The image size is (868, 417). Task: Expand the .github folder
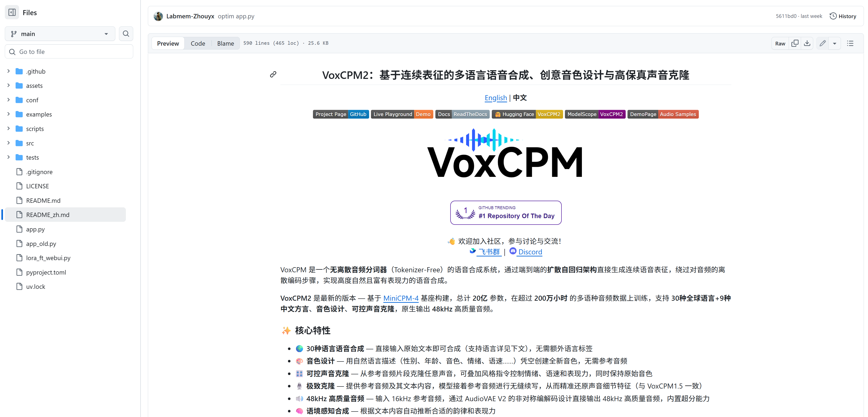click(9, 71)
